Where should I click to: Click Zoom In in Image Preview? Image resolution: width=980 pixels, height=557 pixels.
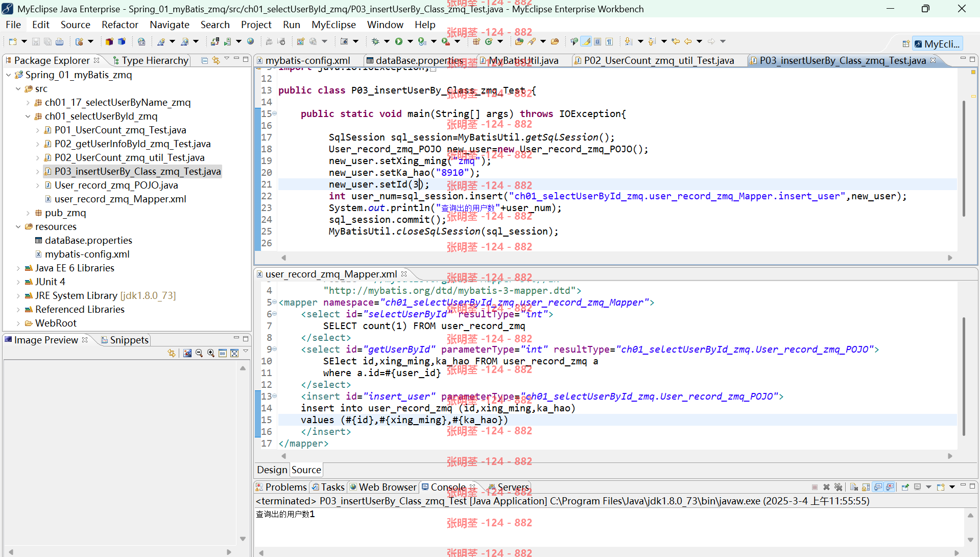pos(211,353)
